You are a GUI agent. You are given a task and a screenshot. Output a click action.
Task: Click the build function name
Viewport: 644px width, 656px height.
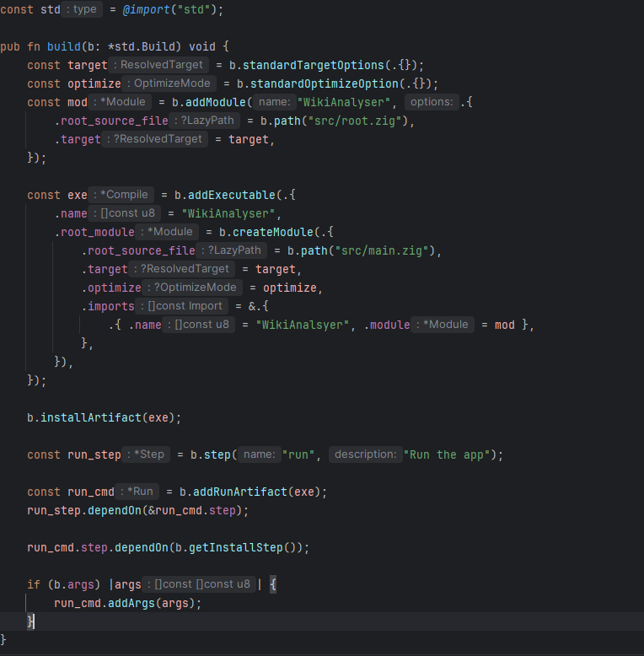coord(57,46)
